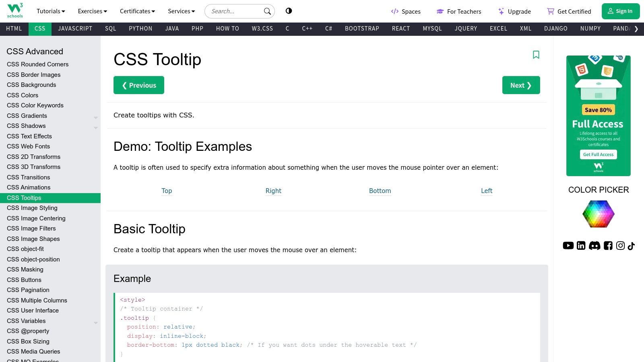
Task: Click the Top tooltip demo
Action: point(167,191)
